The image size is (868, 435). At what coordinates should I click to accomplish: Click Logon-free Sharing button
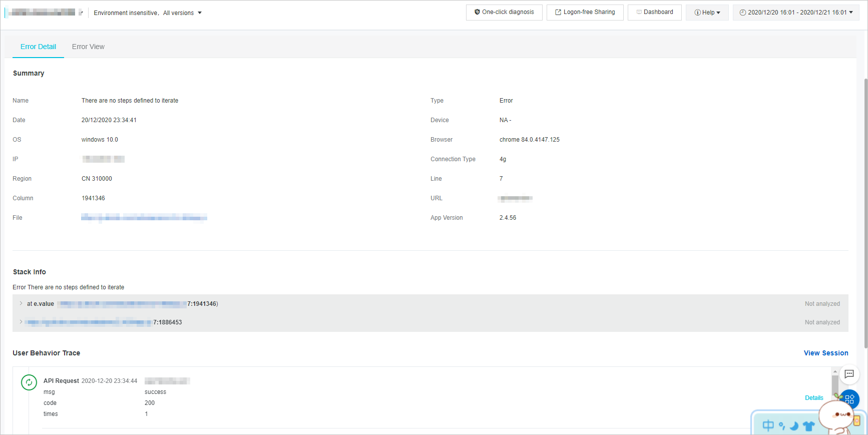tap(585, 13)
